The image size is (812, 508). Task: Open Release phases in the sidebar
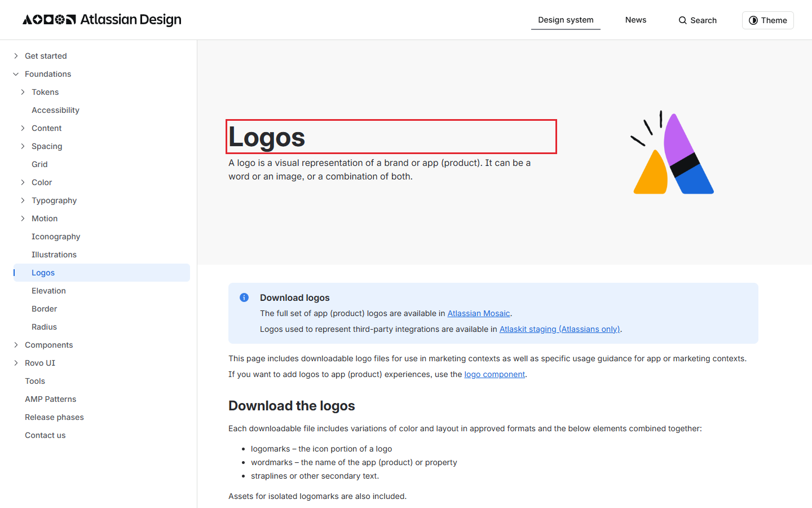tap(54, 417)
